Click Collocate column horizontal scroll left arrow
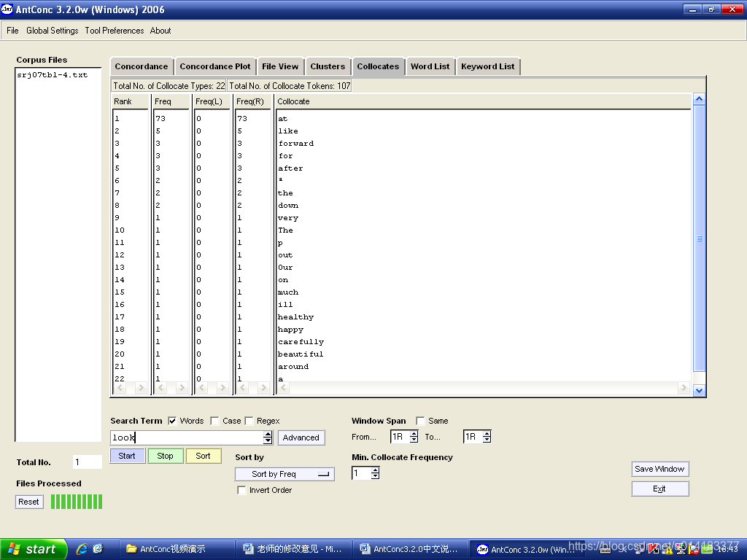The height and width of the screenshot is (560, 747). click(284, 388)
